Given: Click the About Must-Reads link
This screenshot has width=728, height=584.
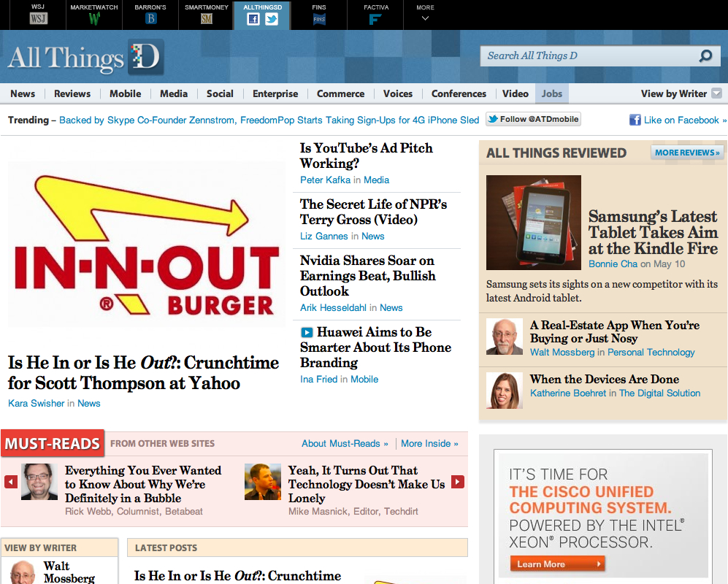Looking at the screenshot, I should pos(345,444).
